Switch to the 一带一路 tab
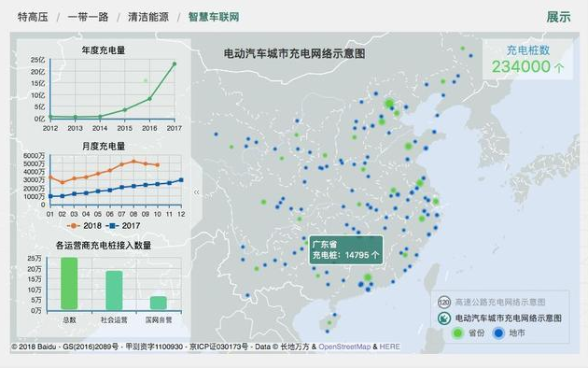 point(88,17)
